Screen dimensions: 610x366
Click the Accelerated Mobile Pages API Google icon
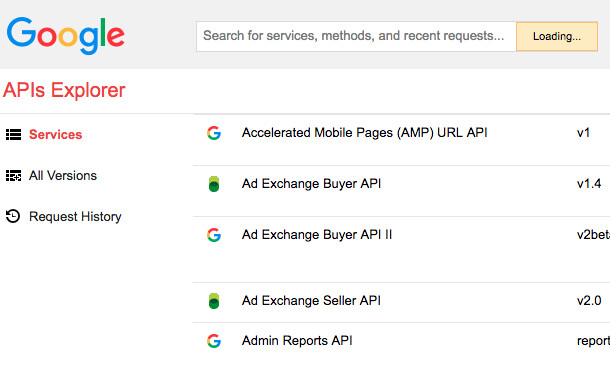coord(214,133)
